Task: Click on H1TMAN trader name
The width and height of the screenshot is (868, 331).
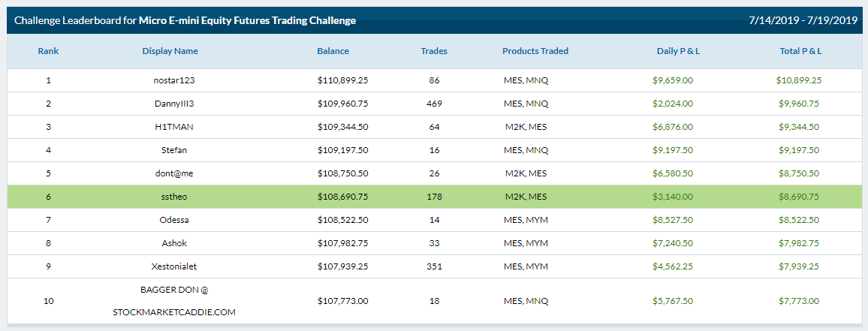Action: (173, 127)
